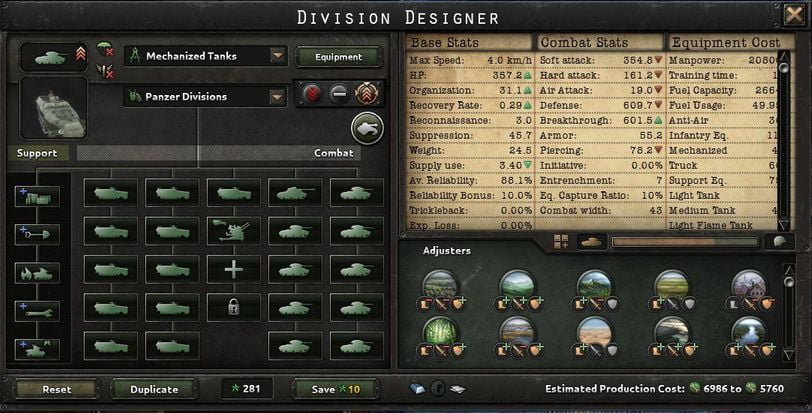
Task: Click the Equipment button
Action: 338,57
